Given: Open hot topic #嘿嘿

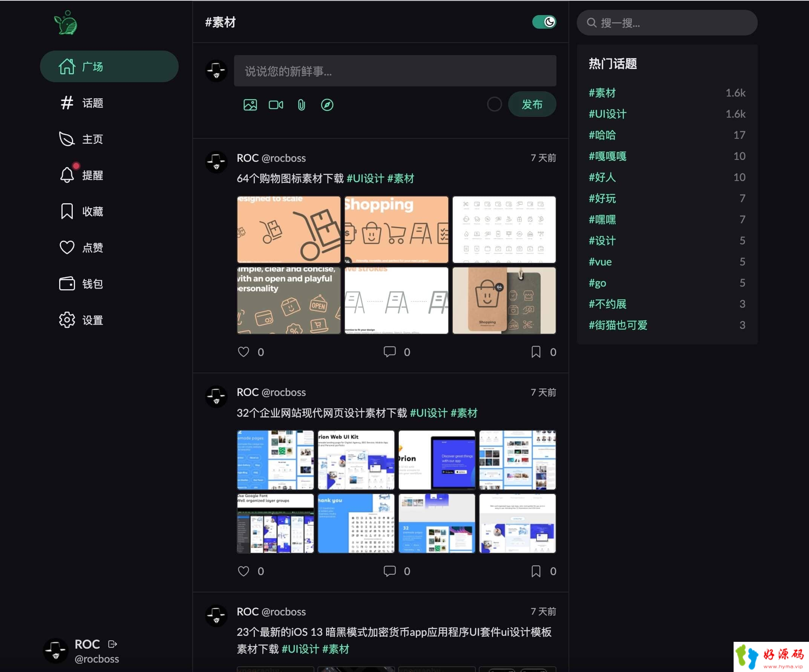Looking at the screenshot, I should point(602,219).
